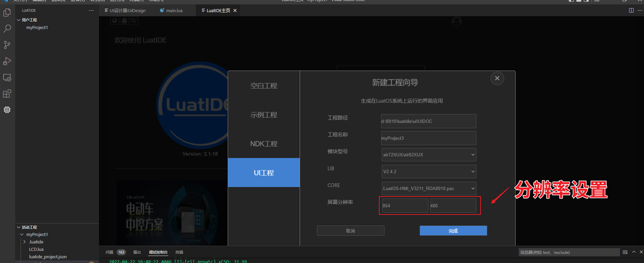This screenshot has height=263, width=644.
Task: Click the screen width field showing 854
Action: click(405, 205)
